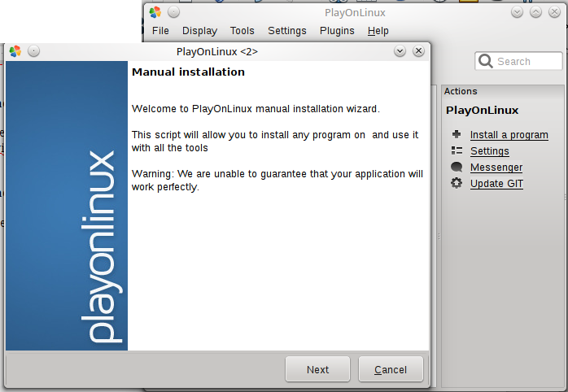Cancel the manual installation wizard
Screen dimensions: 568x392
[391, 369]
